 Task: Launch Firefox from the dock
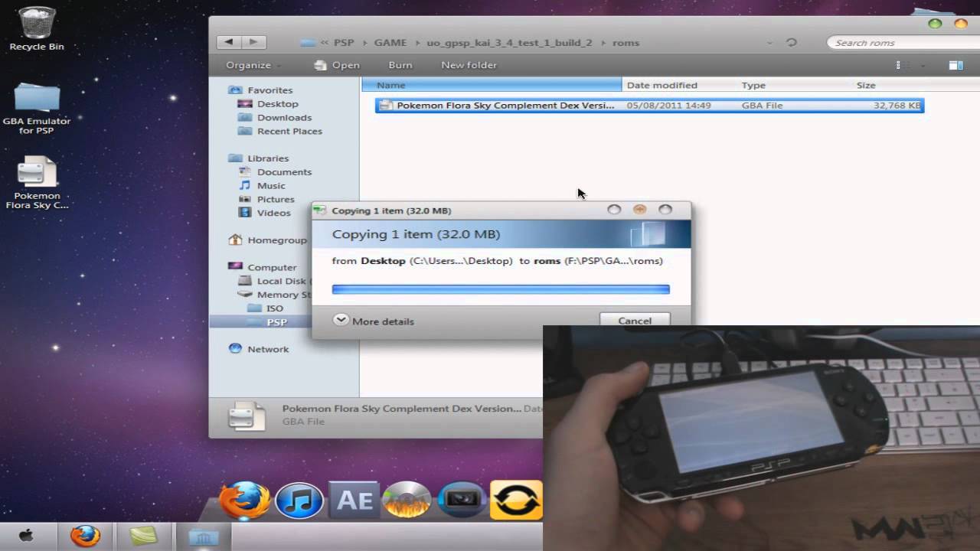(x=244, y=500)
